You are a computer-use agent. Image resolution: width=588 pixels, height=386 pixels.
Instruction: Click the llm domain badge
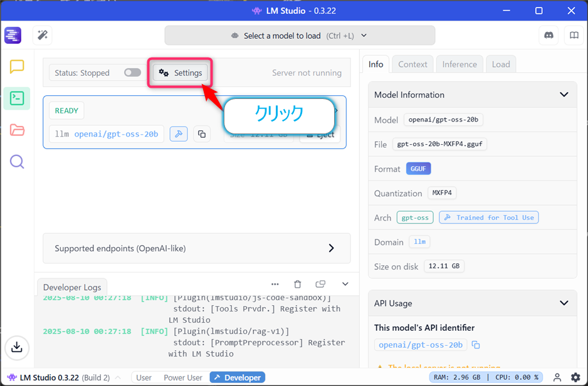pos(419,242)
